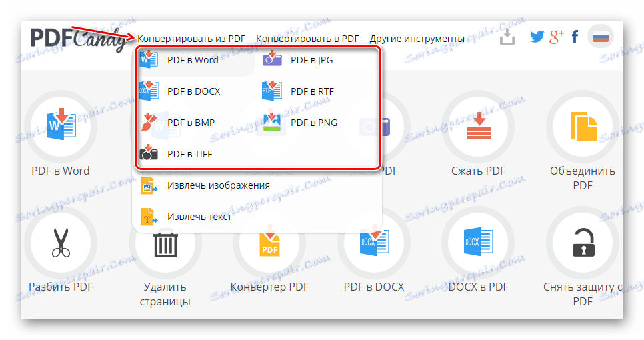Screen dimensions: 644x340
Task: Click the download tray icon in header
Action: (x=507, y=37)
